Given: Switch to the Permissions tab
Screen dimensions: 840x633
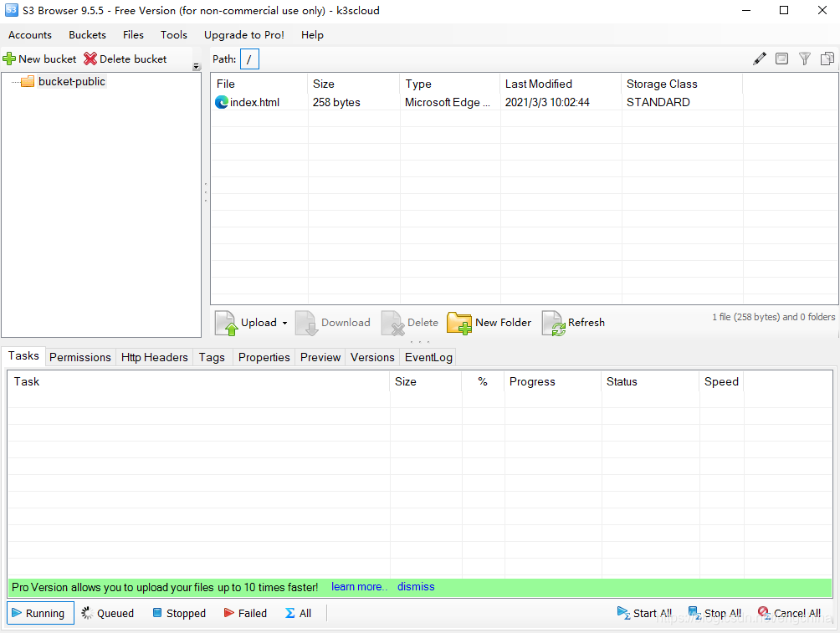Looking at the screenshot, I should tap(80, 357).
